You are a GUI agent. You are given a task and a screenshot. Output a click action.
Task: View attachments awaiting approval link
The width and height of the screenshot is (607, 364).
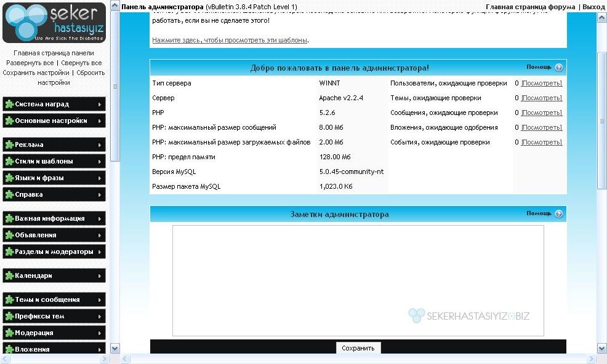point(542,127)
